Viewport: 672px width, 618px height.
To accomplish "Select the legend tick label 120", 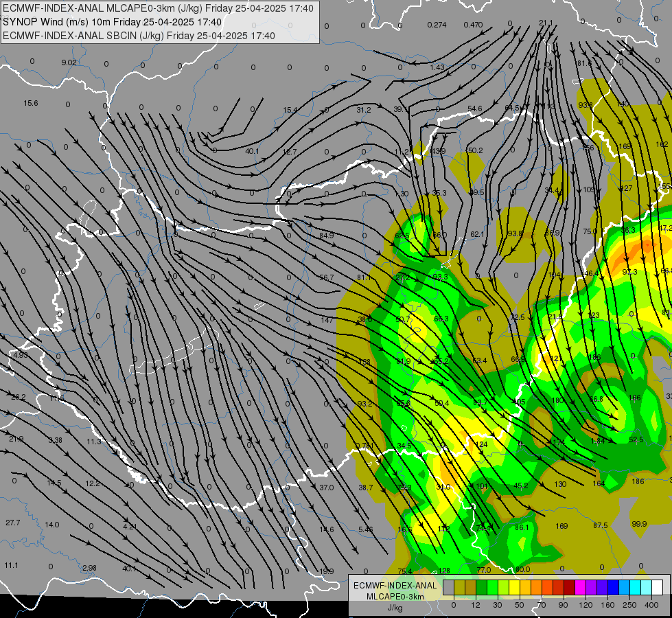I will tap(586, 605).
